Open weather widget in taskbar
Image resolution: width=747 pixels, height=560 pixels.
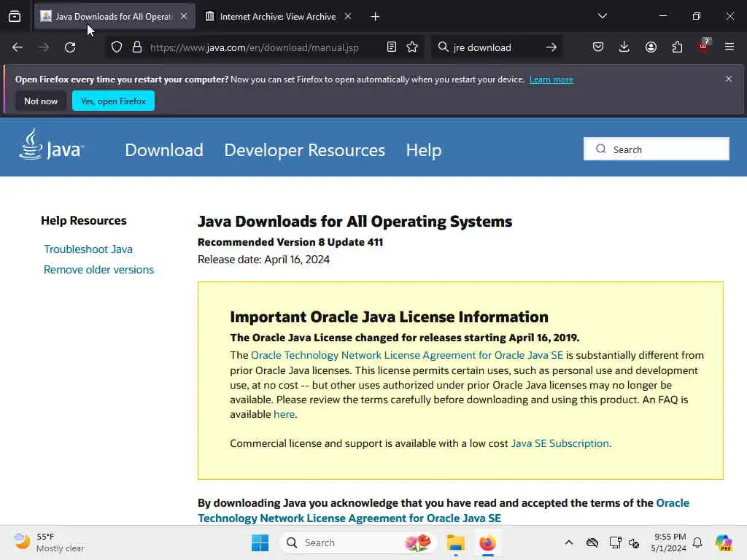point(49,542)
